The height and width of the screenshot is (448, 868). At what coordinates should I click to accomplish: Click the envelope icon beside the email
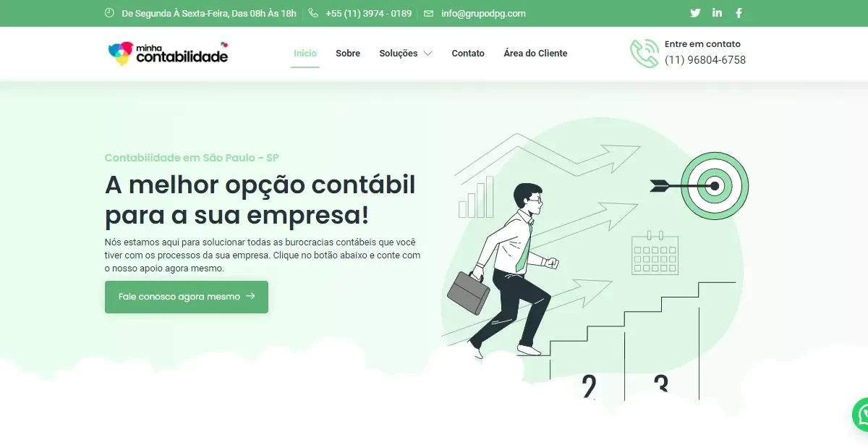[429, 13]
